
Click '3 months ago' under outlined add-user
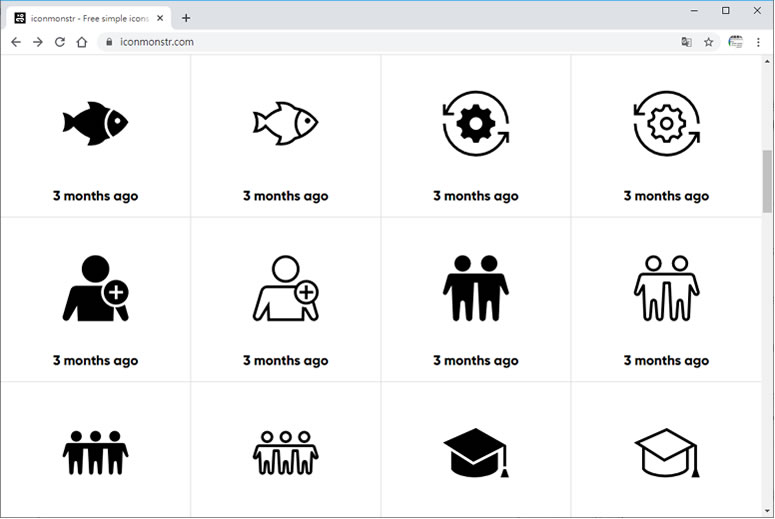tap(286, 361)
